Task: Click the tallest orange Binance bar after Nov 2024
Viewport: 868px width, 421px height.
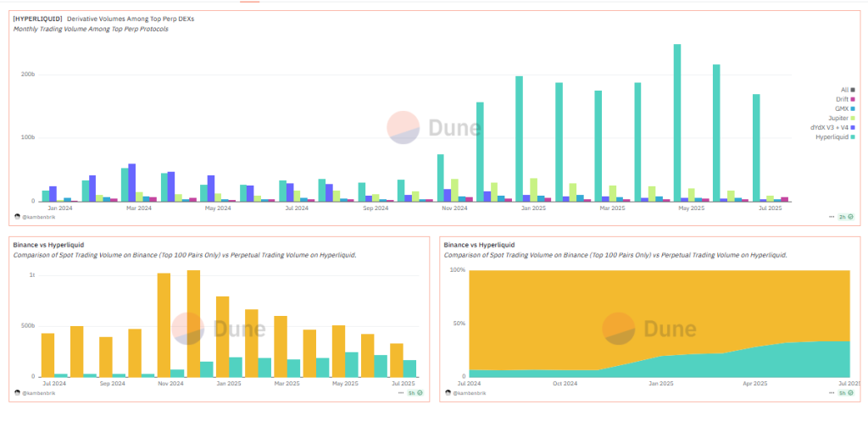Action: pyautogui.click(x=193, y=324)
